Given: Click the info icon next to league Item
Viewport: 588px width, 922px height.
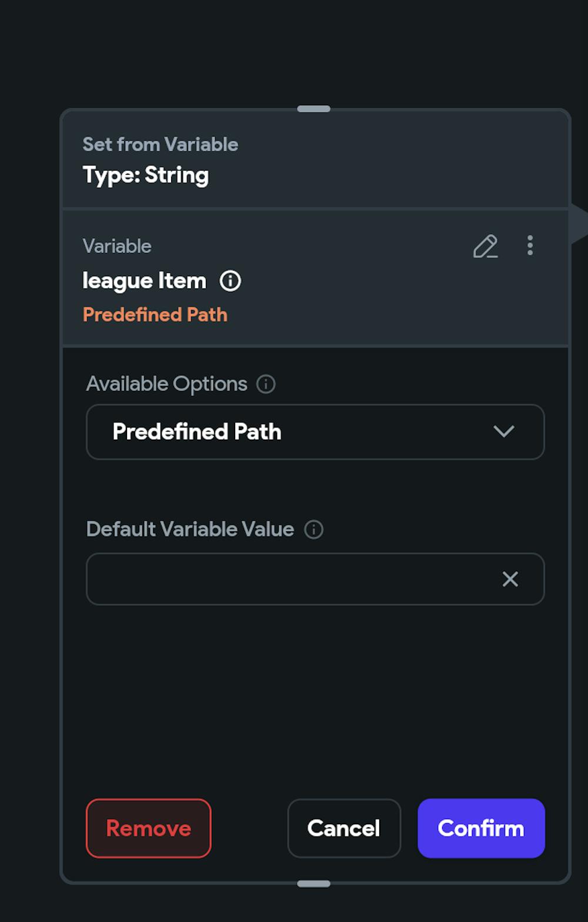Looking at the screenshot, I should click(x=230, y=281).
